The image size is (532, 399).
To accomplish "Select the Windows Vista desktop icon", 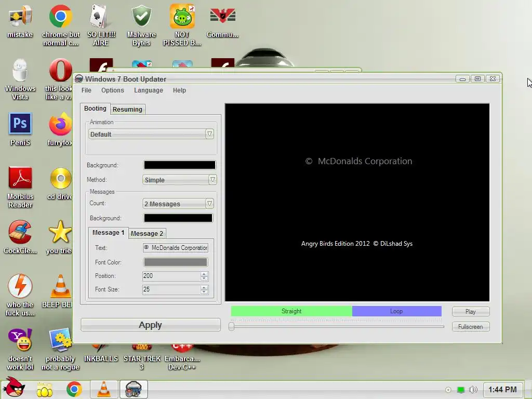I will tap(20, 79).
